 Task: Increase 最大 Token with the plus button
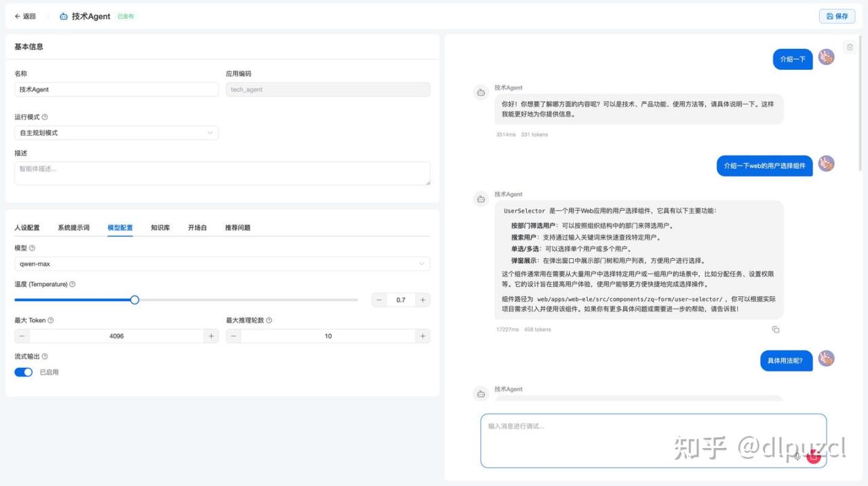pos(211,336)
